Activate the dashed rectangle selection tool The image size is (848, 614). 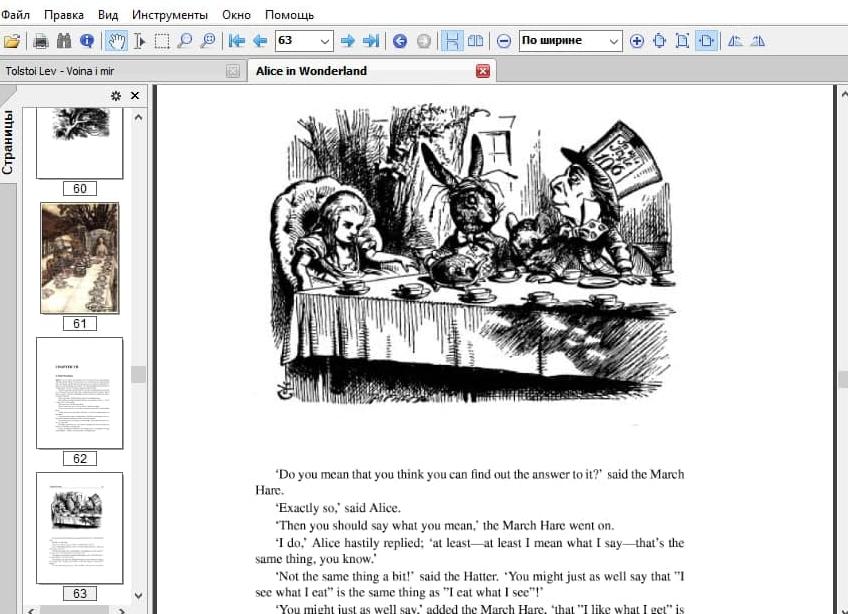[162, 41]
